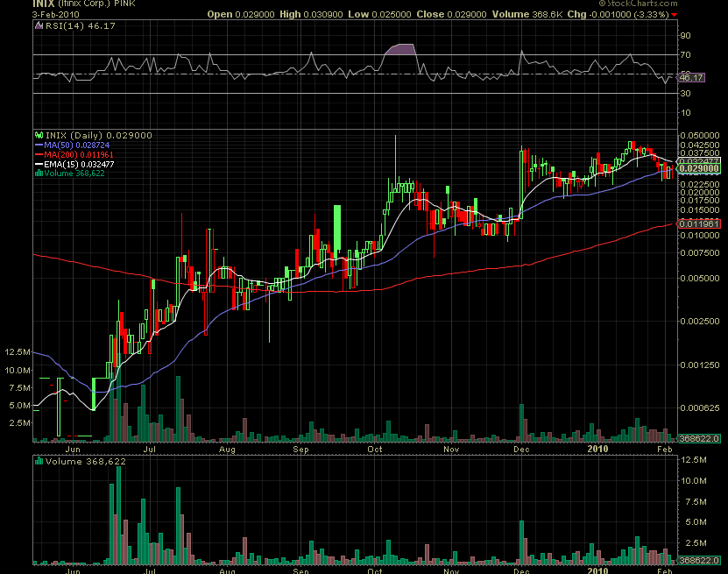Click the Nov label under the price panel

tap(451, 449)
